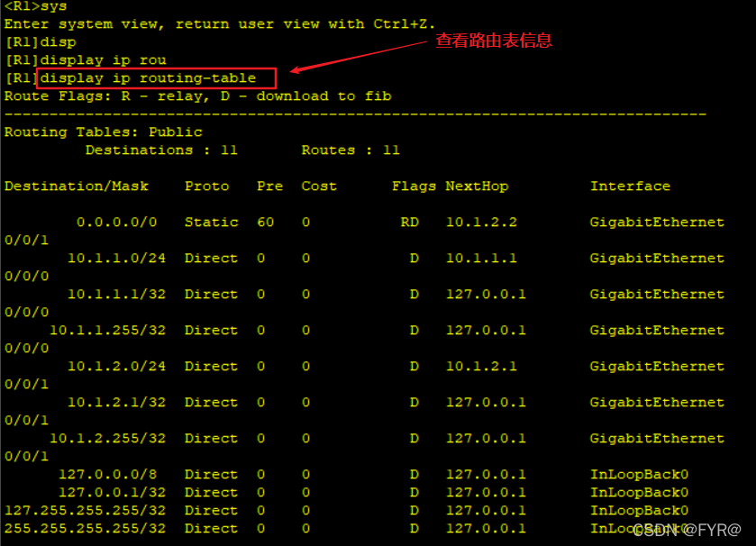This screenshot has width=756, height=546.
Task: Click the 'RD' flags entry
Action: click(409, 223)
